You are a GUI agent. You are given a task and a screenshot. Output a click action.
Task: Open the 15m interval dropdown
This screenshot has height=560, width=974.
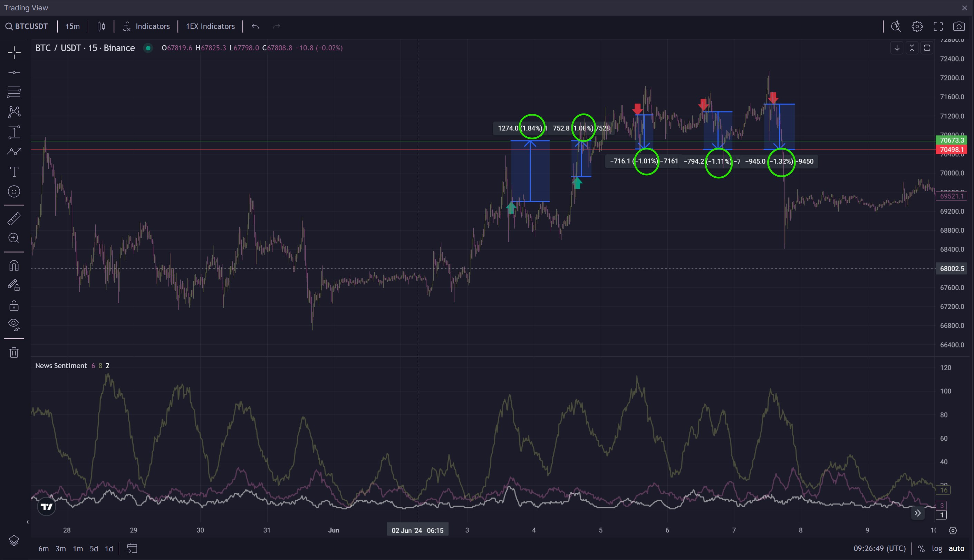click(73, 26)
